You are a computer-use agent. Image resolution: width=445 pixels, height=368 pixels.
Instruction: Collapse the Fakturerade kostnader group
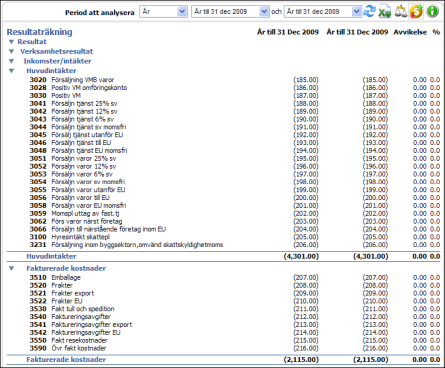[x=12, y=268]
